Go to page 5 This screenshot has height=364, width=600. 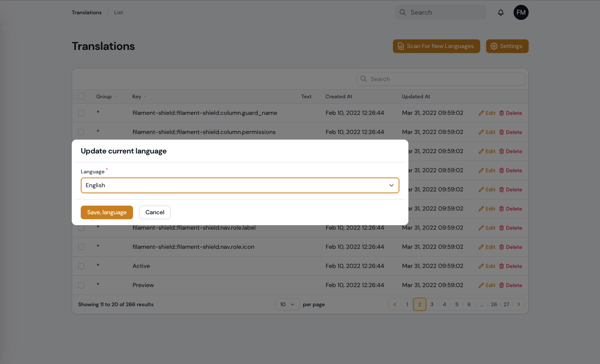click(x=457, y=304)
